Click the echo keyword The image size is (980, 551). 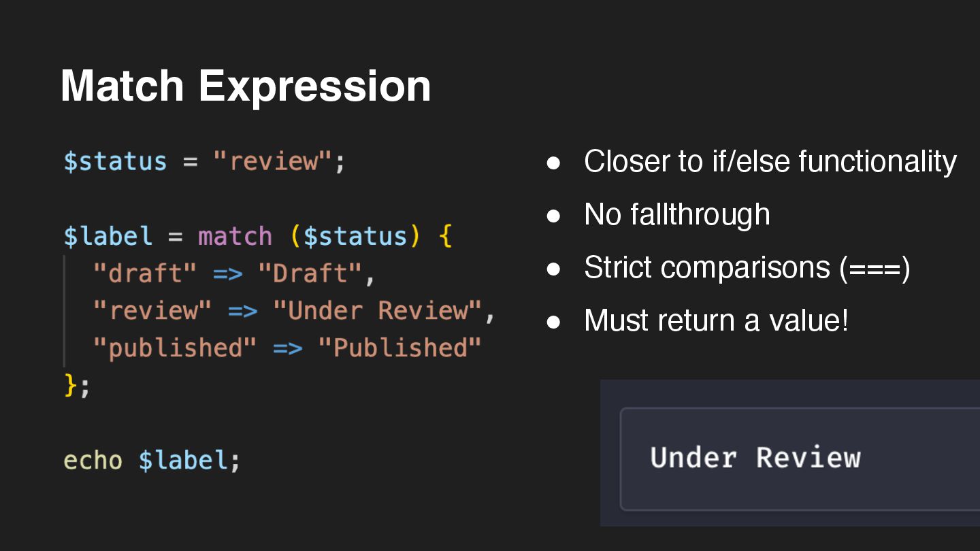(x=93, y=461)
